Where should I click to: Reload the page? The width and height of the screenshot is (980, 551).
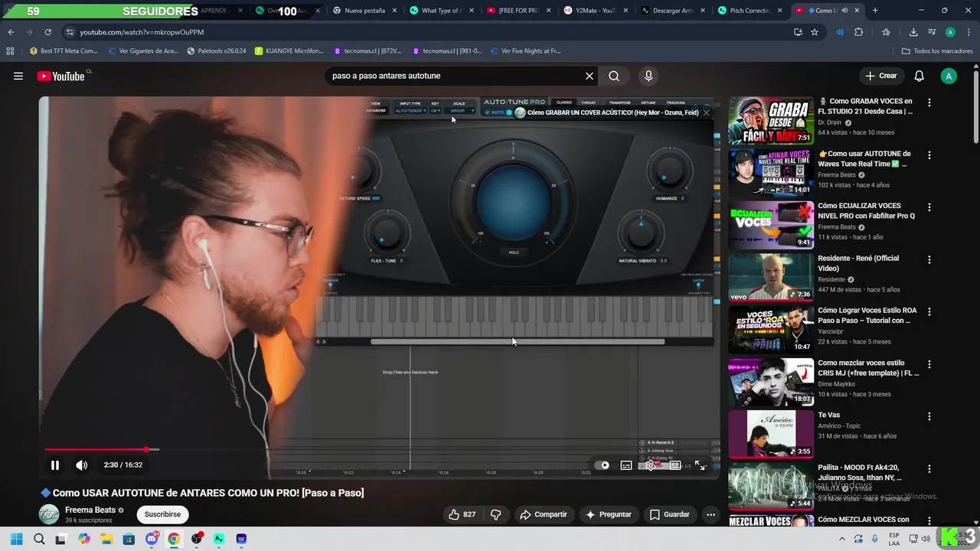point(47,32)
